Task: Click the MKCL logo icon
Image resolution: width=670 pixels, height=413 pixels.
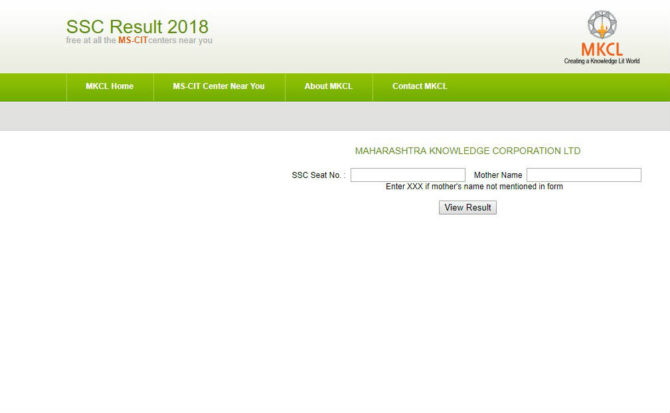Action: tap(602, 25)
